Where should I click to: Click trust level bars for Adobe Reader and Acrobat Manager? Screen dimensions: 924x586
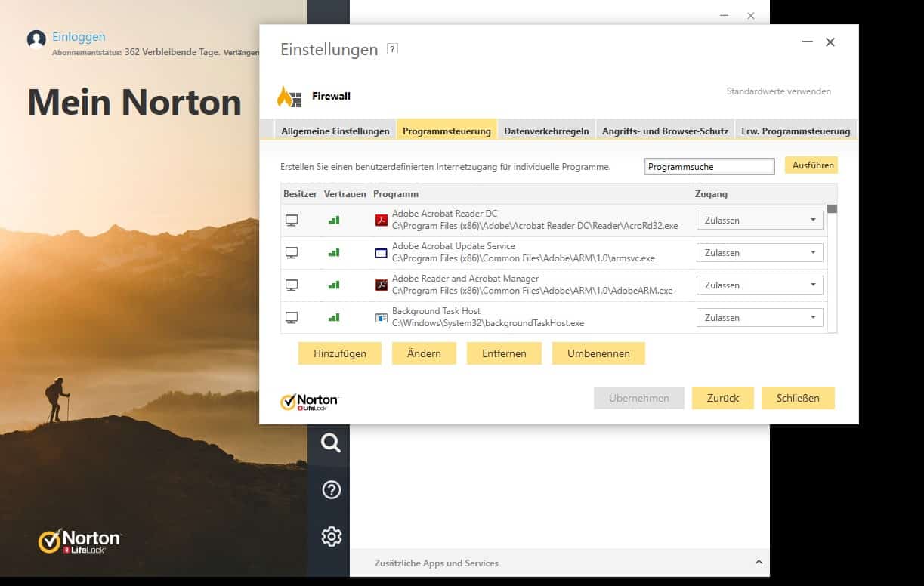(x=334, y=285)
